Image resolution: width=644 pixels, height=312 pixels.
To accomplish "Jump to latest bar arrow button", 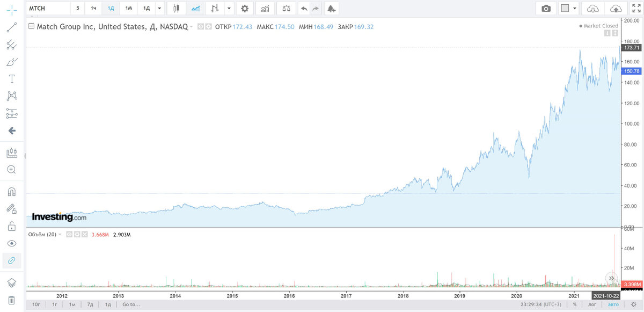I will [x=611, y=278].
